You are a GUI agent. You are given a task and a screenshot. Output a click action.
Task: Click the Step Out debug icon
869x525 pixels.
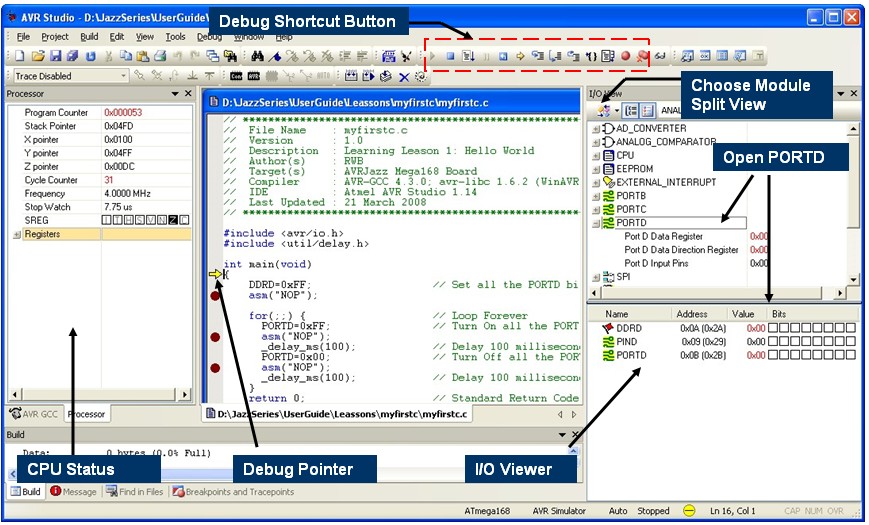pos(573,56)
